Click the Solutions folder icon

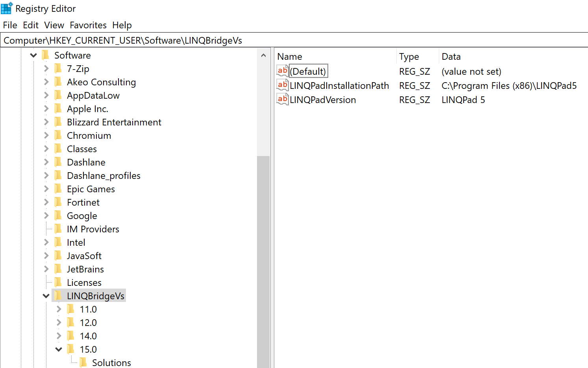point(83,362)
